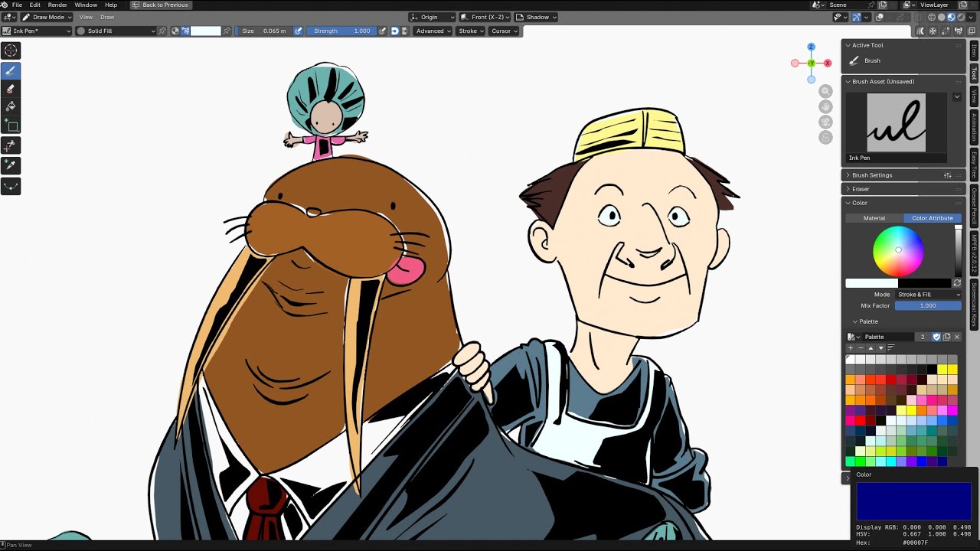Image resolution: width=980 pixels, height=551 pixels.
Task: Switch to Color Attribute mode
Action: tap(933, 218)
